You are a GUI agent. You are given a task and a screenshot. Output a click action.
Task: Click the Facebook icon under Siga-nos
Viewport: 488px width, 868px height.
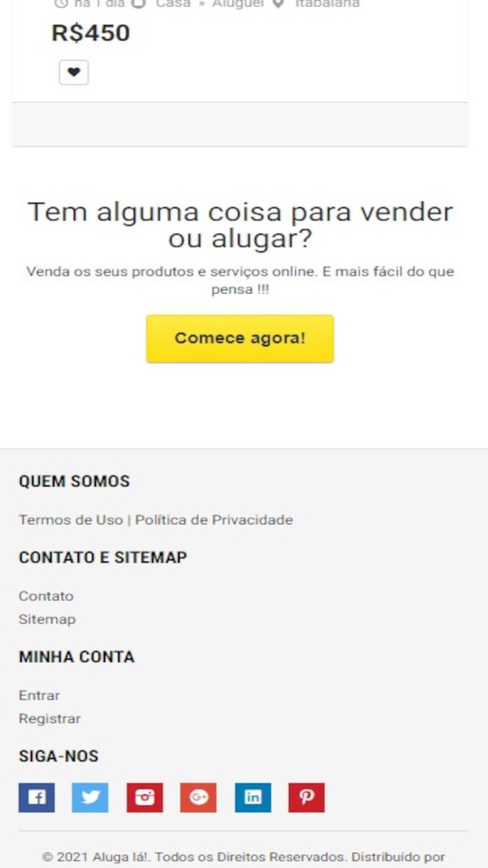click(36, 798)
